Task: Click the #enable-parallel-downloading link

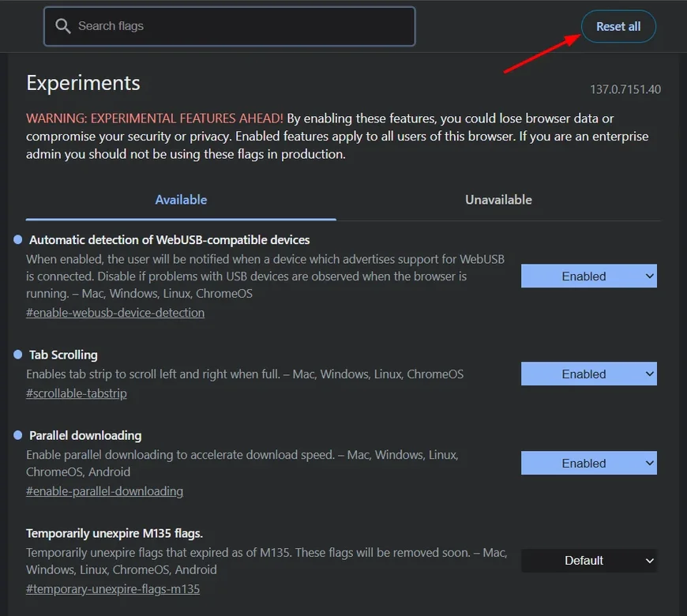Action: 104,491
